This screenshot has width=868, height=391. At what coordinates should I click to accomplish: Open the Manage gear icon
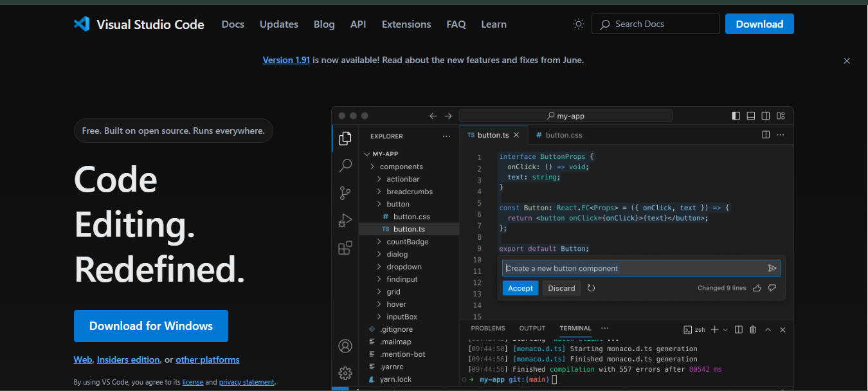(x=345, y=373)
